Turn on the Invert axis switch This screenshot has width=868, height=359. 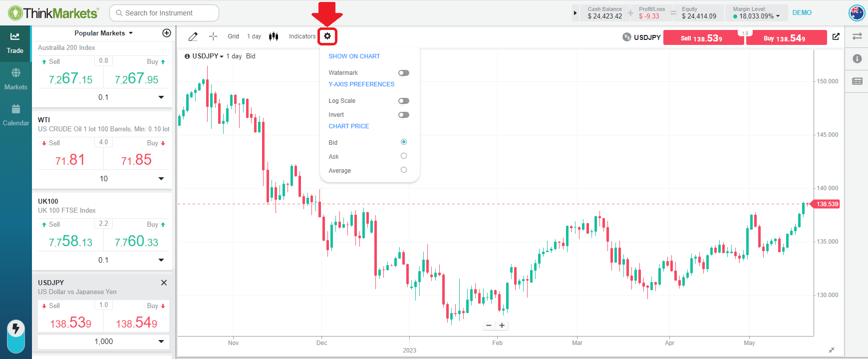pyautogui.click(x=404, y=115)
